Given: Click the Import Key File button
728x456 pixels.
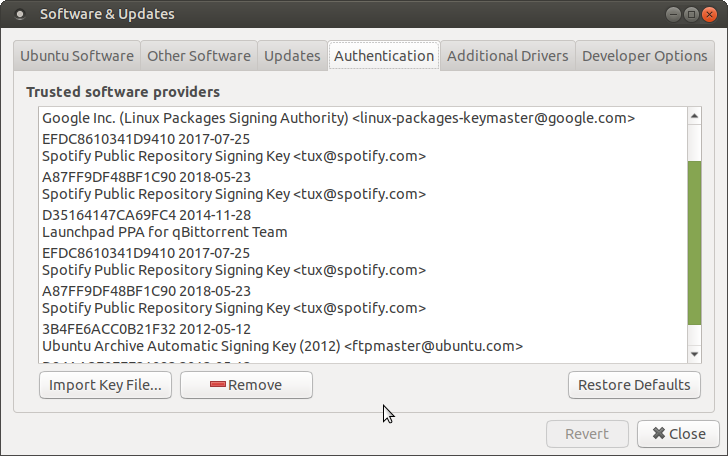Looking at the screenshot, I should point(105,385).
